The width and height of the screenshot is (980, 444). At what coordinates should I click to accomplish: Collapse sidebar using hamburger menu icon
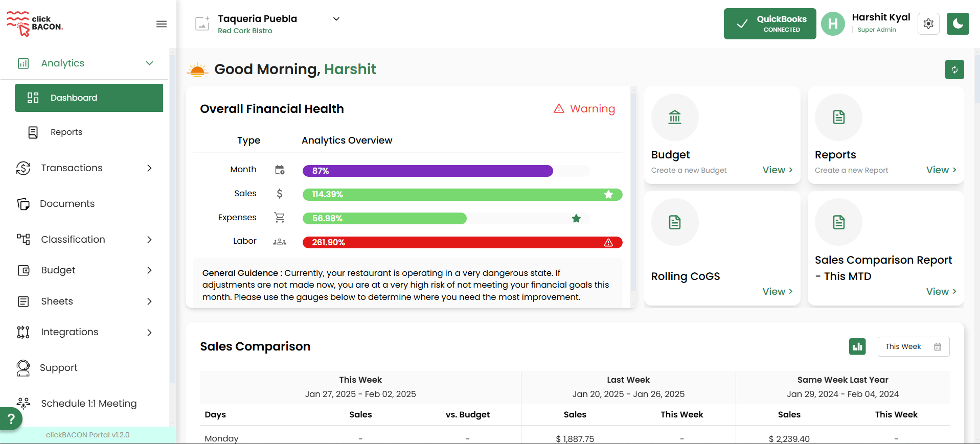(162, 24)
